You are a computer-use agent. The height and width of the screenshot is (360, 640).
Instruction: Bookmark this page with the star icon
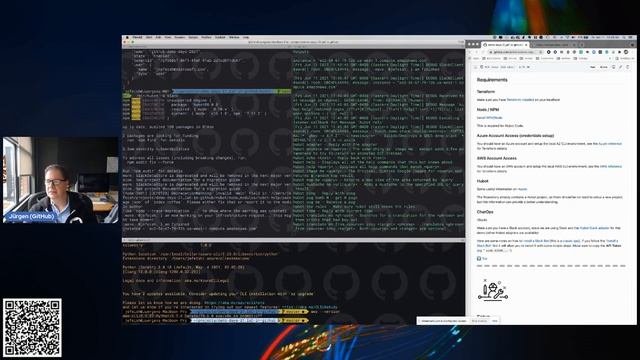pyautogui.click(x=540, y=52)
